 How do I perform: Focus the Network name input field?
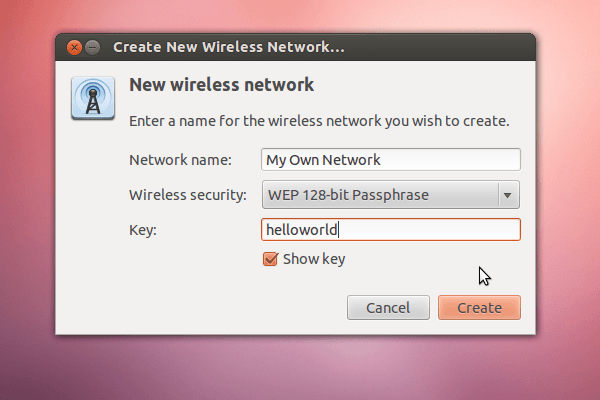[391, 160]
